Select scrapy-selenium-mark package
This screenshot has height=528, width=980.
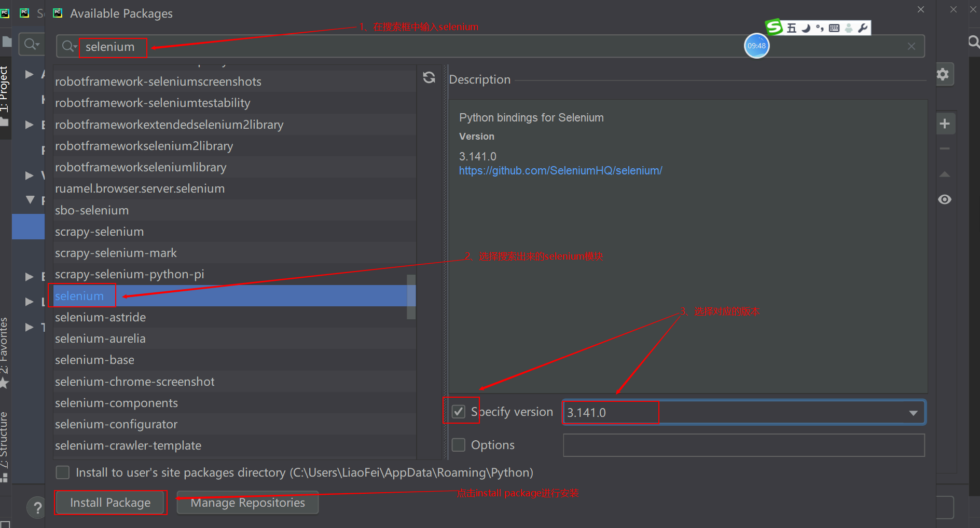point(234,253)
